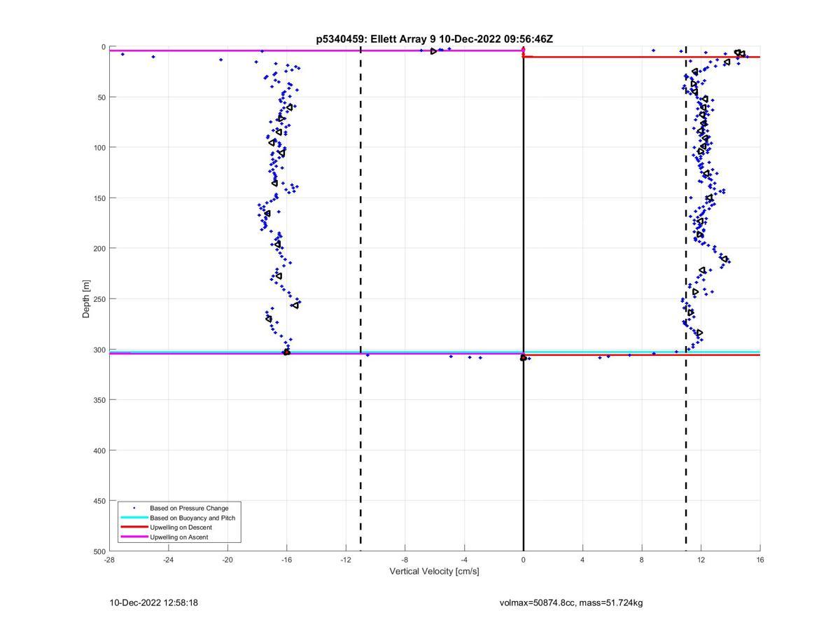
Task: Click the timestamp 10-Dec-2022 12:58:18 text
Action: (153, 602)
